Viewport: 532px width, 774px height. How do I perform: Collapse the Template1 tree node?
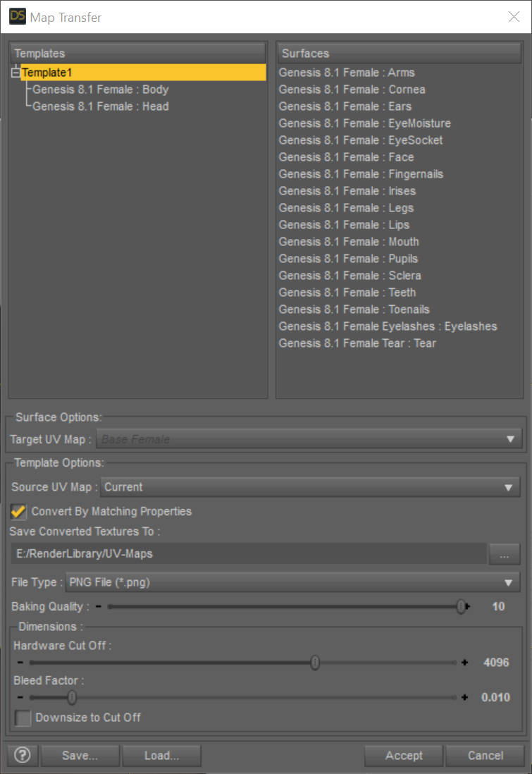tap(16, 73)
